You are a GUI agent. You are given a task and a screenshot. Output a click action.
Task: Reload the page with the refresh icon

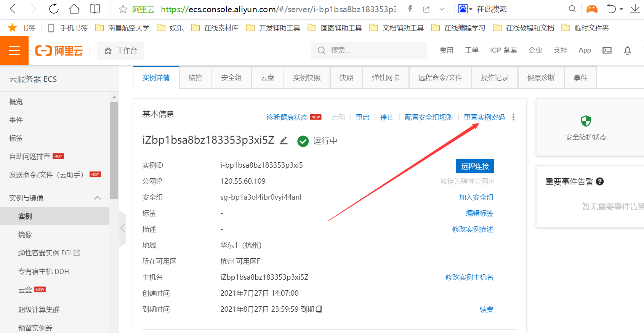coord(54,9)
